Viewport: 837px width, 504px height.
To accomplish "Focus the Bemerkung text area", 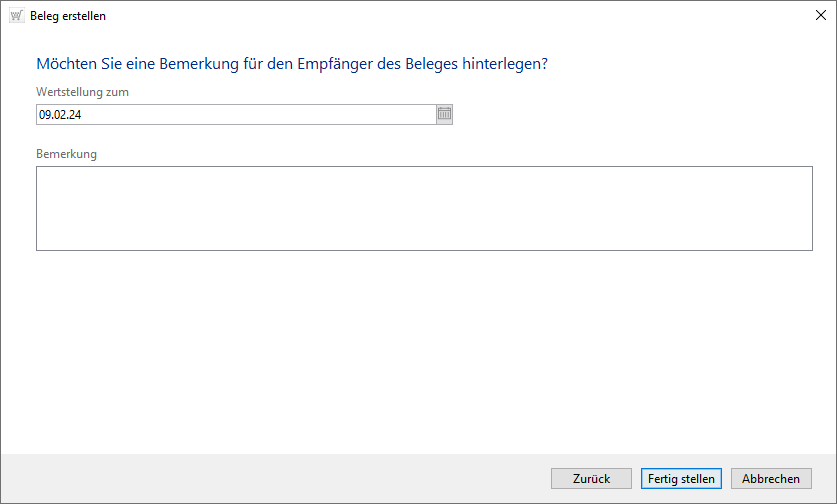I will pos(424,208).
